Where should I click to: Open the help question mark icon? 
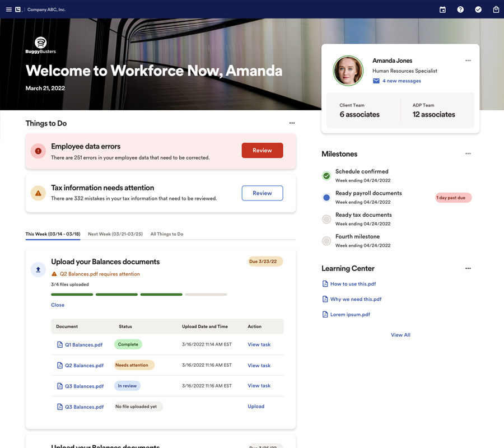pos(460,10)
